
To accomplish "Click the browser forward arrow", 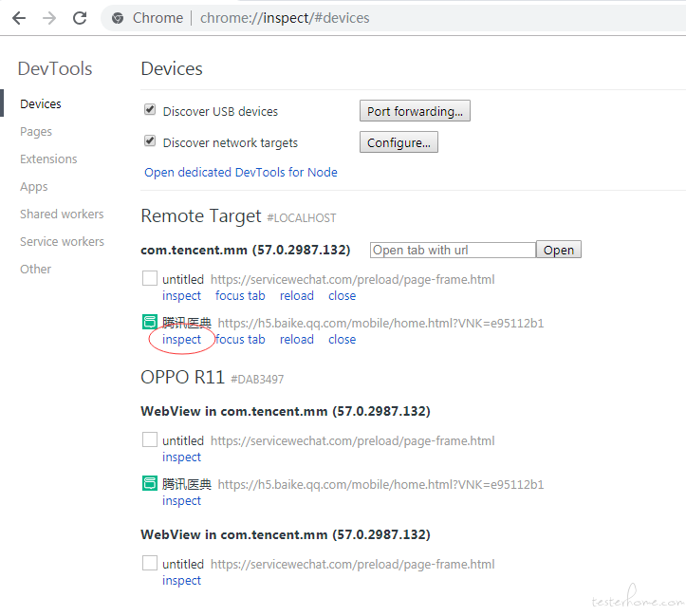I will coord(49,18).
